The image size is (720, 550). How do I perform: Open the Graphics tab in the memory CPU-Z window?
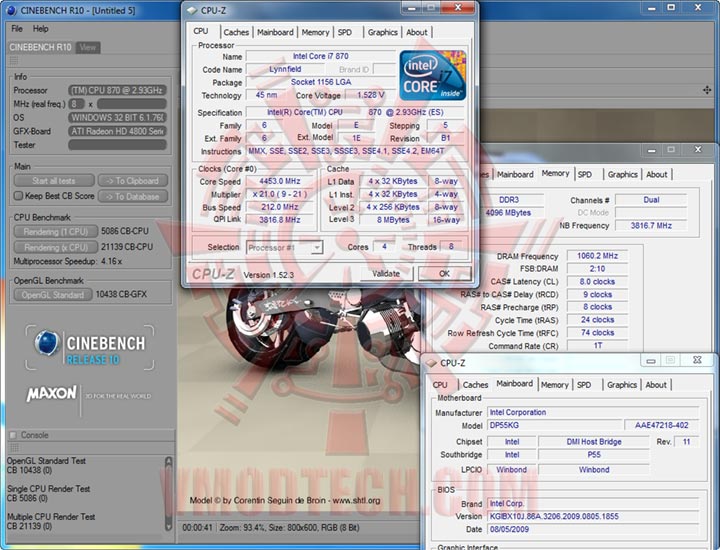tap(623, 174)
